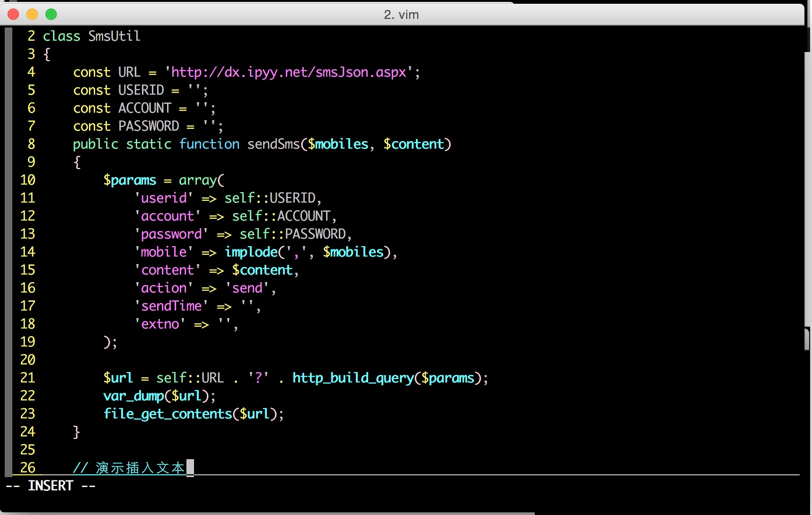Click line number 20

coord(27,360)
